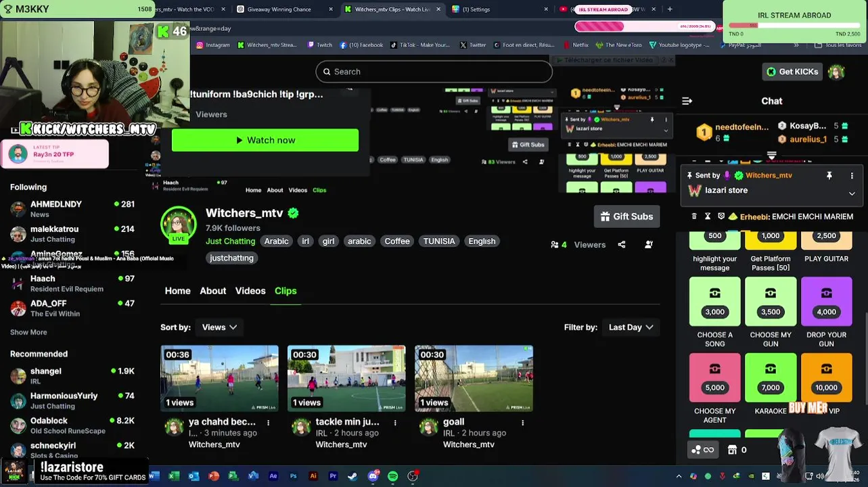Click the share channel icon
Screen dimensions: 868x487
click(622, 245)
